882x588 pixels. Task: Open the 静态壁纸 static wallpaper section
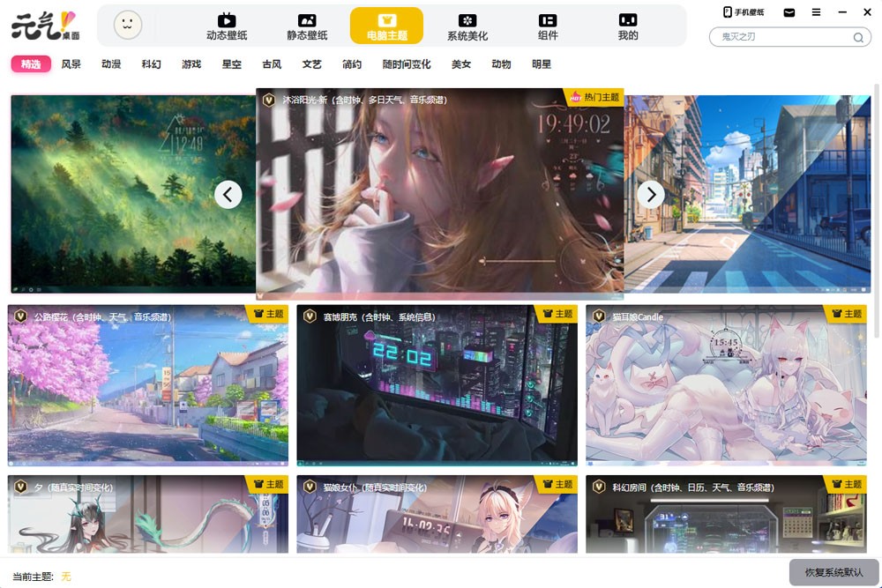(307, 26)
